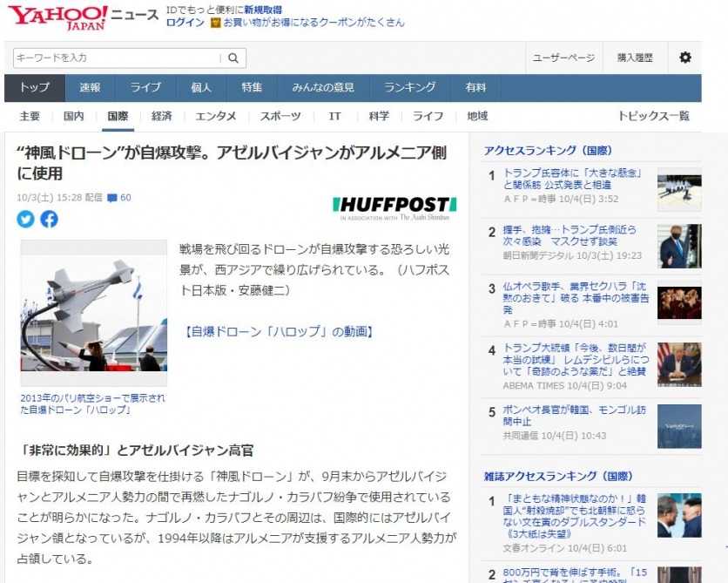Share article with Facebook icon
728x583 pixels.
[x=50, y=220]
